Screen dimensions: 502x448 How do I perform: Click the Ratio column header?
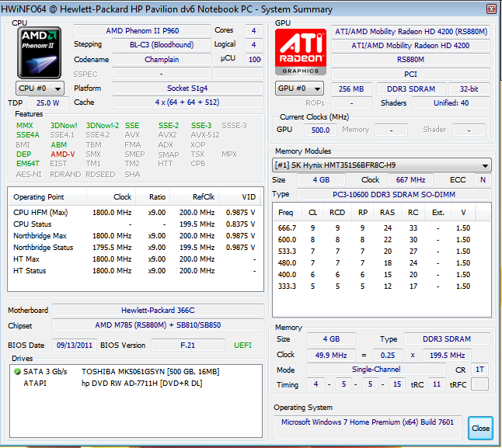[153, 197]
